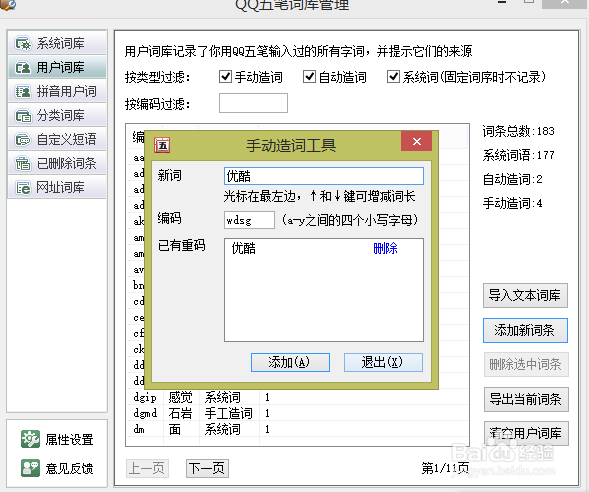This screenshot has width=589, height=492.
Task: Select the 用户词库 tab label
Action: 60,68
